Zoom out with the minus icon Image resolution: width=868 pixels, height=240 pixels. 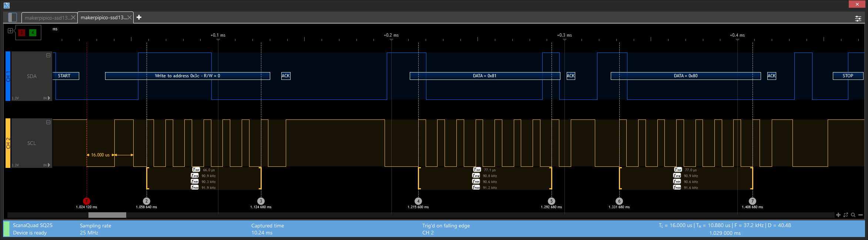point(861,215)
